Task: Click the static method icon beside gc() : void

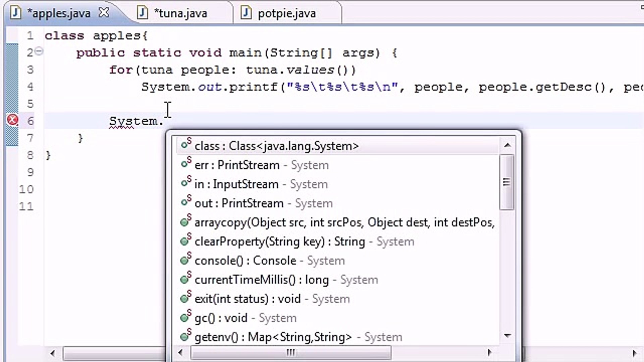Action: (185, 317)
